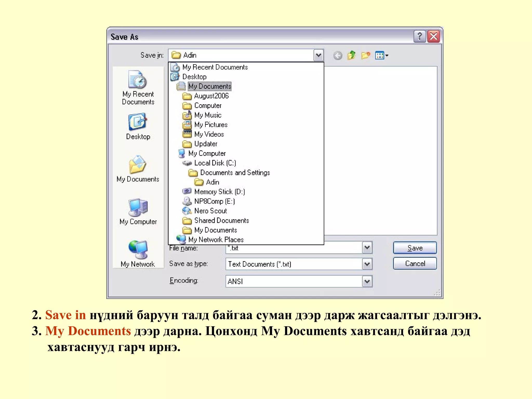Image resolution: width=532 pixels, height=399 pixels.
Task: Open My Recent Documents in places bar
Action: tap(138, 88)
